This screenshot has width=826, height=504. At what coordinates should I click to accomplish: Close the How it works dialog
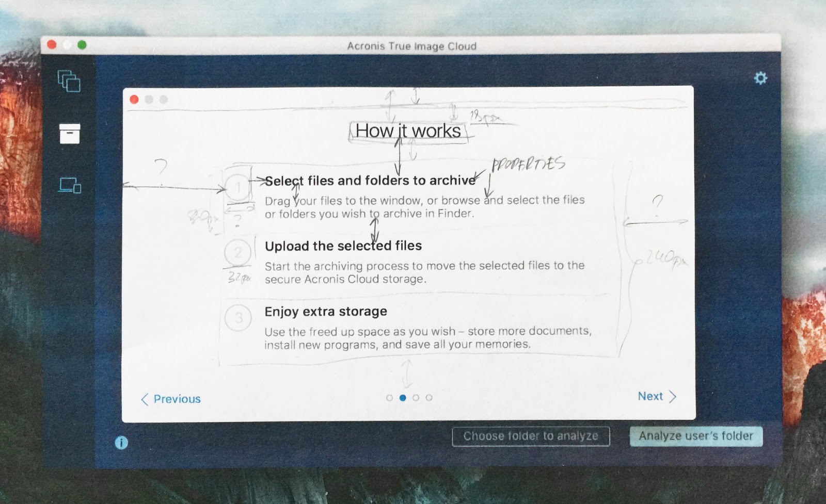click(134, 100)
